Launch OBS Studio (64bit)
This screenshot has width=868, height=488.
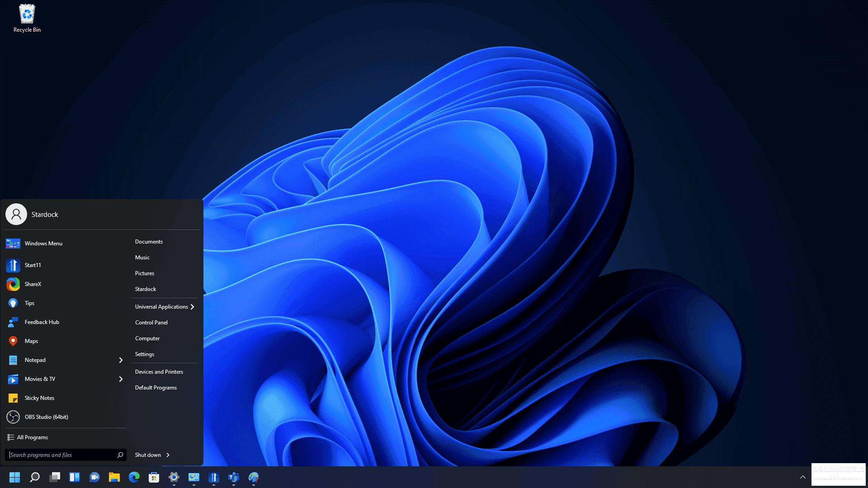[46, 417]
